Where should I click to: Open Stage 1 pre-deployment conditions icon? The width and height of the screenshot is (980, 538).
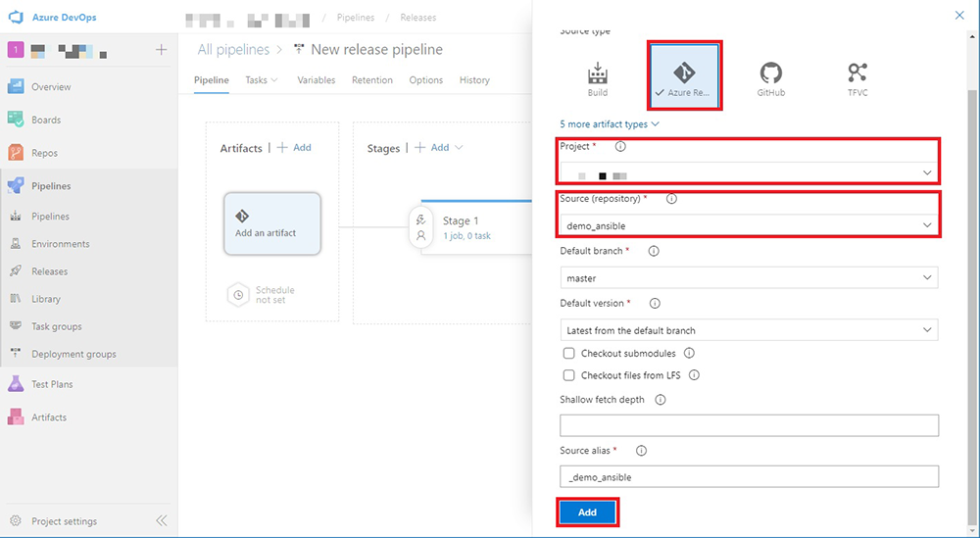421,220
